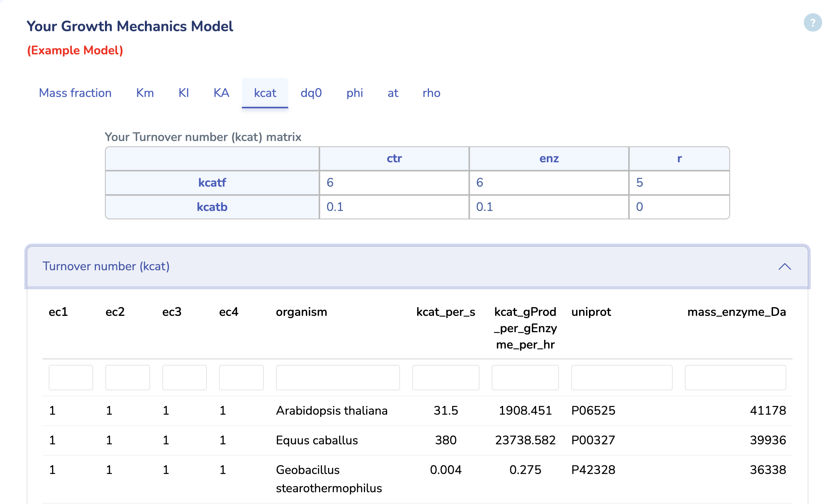Open the Km tab
This screenshot has width=832, height=504.
[x=144, y=93]
